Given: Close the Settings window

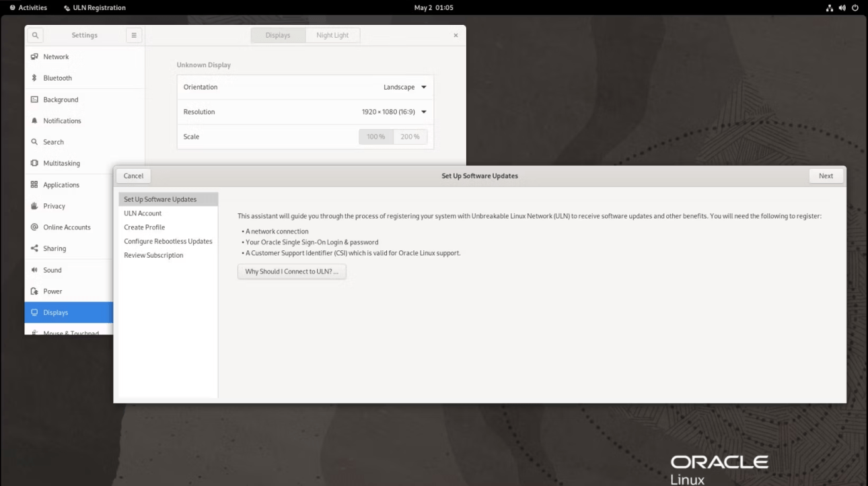Looking at the screenshot, I should (x=456, y=35).
